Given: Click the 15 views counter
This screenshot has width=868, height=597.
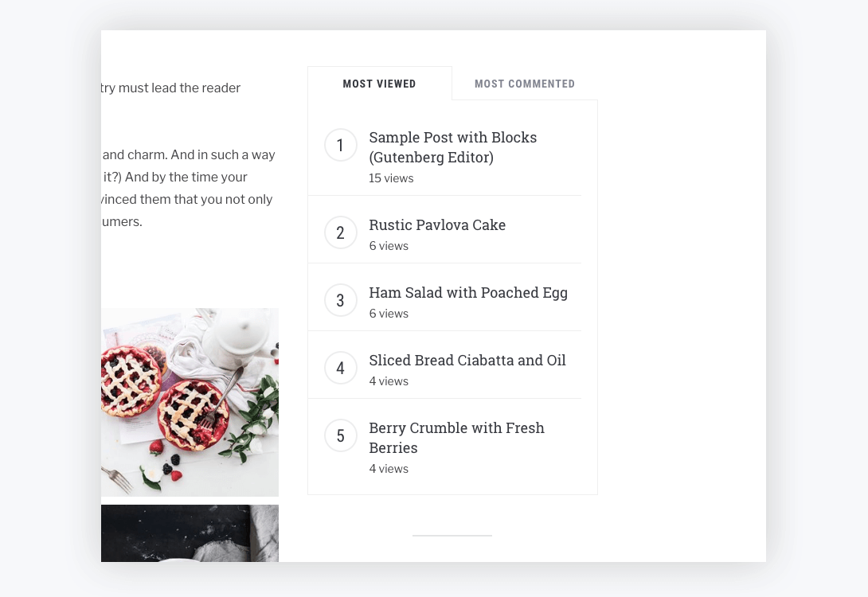Looking at the screenshot, I should tap(391, 178).
